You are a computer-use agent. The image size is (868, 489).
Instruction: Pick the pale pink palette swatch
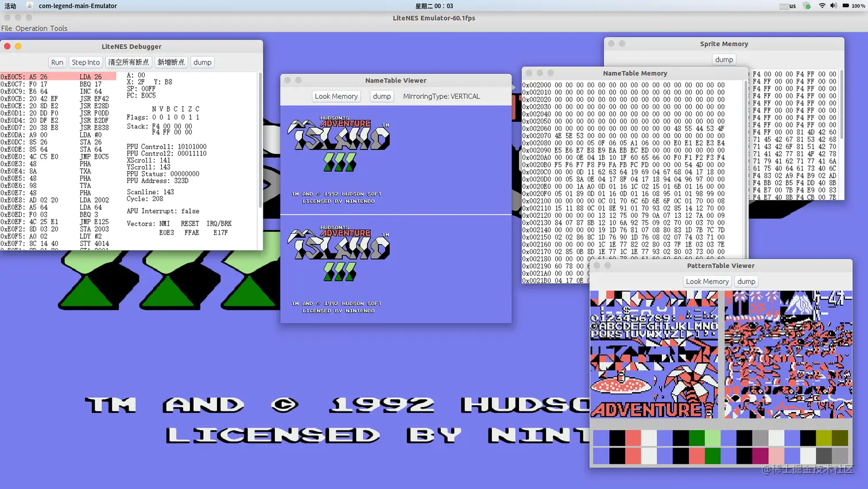(776, 456)
